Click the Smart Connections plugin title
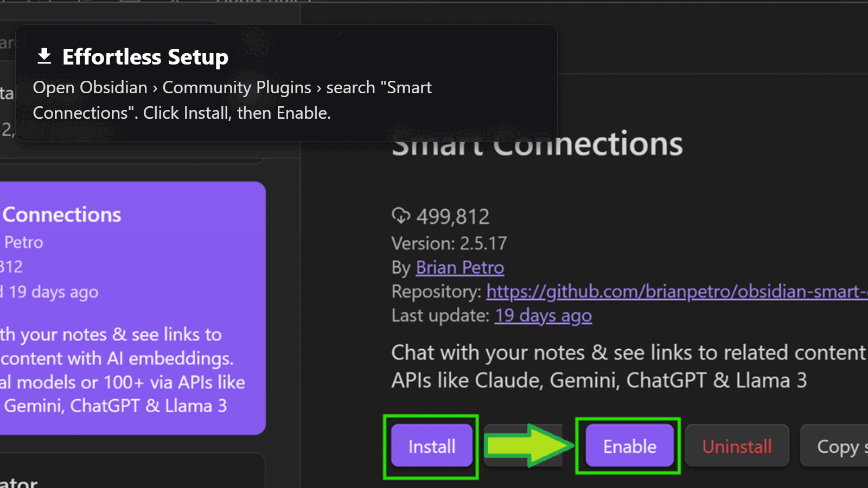The height and width of the screenshot is (488, 868). [537, 143]
